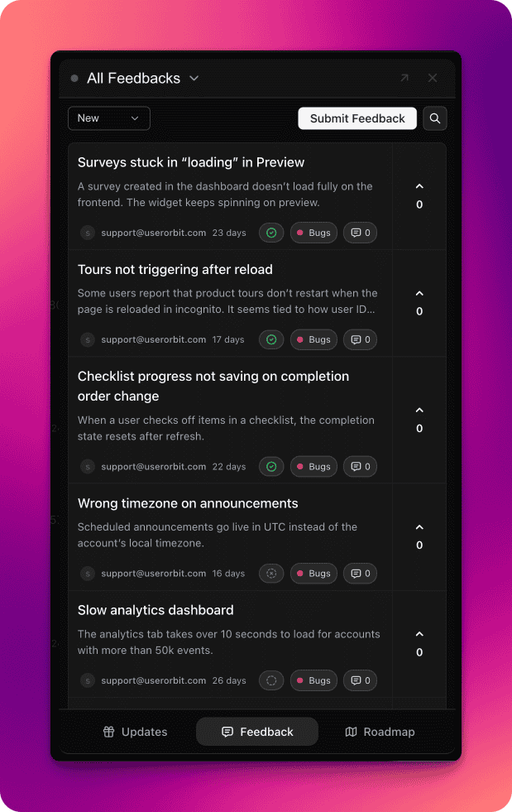Close the feedback widget panel
Image resolution: width=512 pixels, height=812 pixels.
coord(433,78)
